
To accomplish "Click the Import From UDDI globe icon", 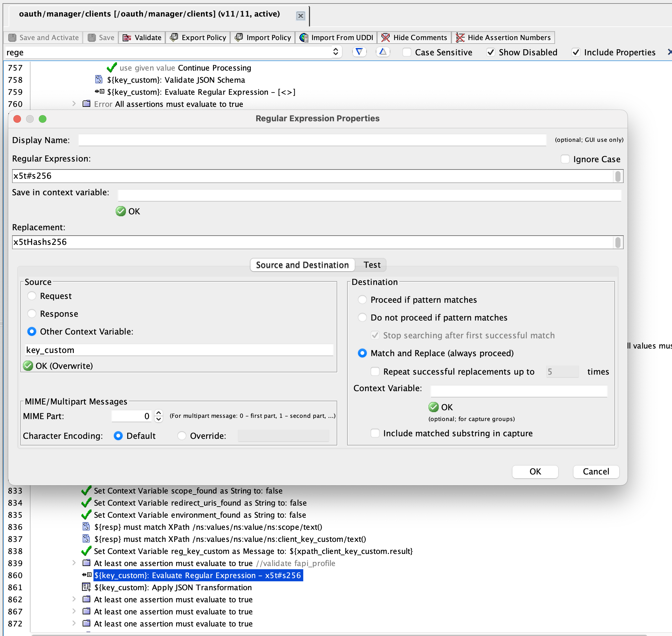I will pyautogui.click(x=304, y=38).
